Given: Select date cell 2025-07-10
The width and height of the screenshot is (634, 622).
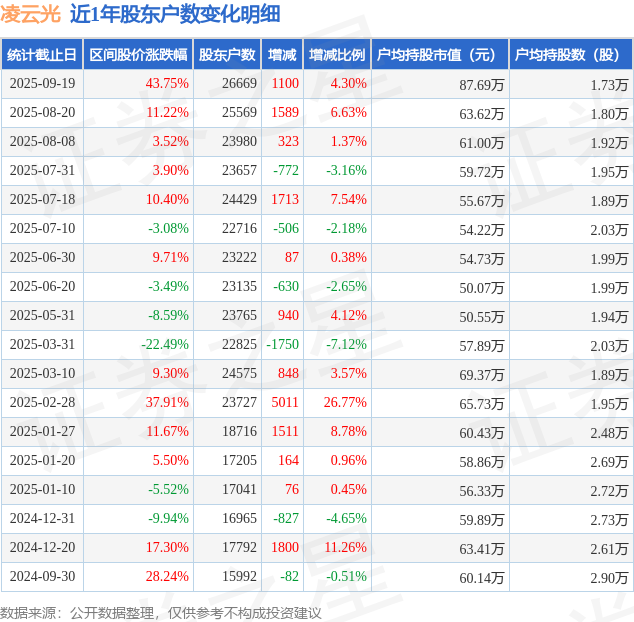Looking at the screenshot, I should tap(42, 228).
